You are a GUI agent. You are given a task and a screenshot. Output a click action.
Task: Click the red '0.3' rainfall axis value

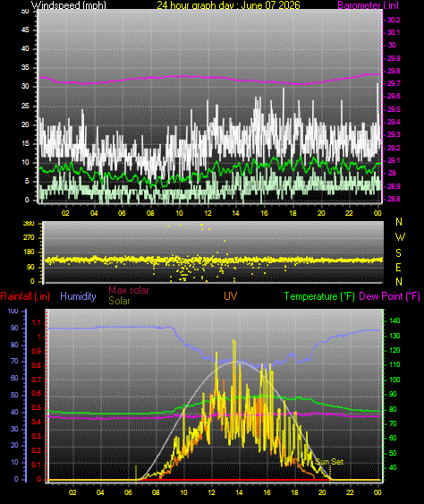click(36, 436)
